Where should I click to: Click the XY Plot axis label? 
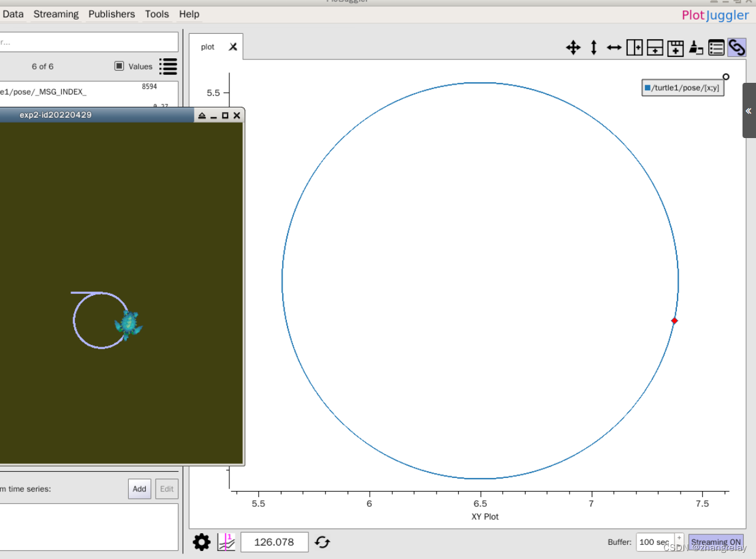[x=485, y=517]
